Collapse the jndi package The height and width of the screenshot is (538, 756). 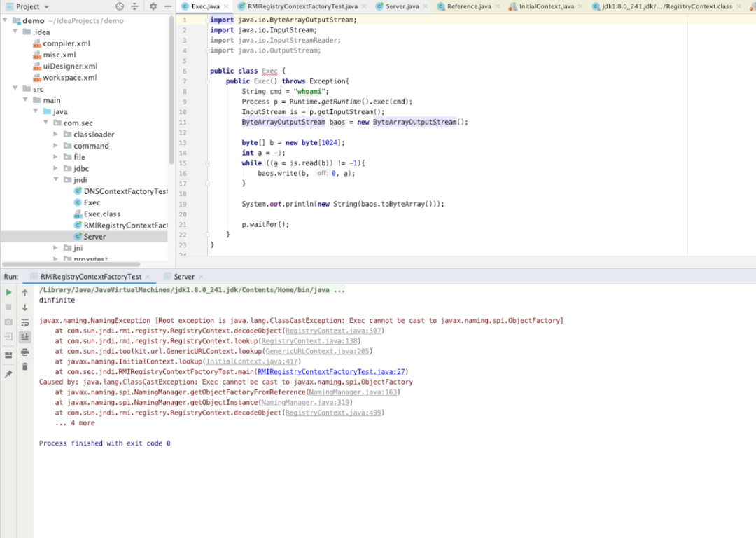click(x=56, y=179)
